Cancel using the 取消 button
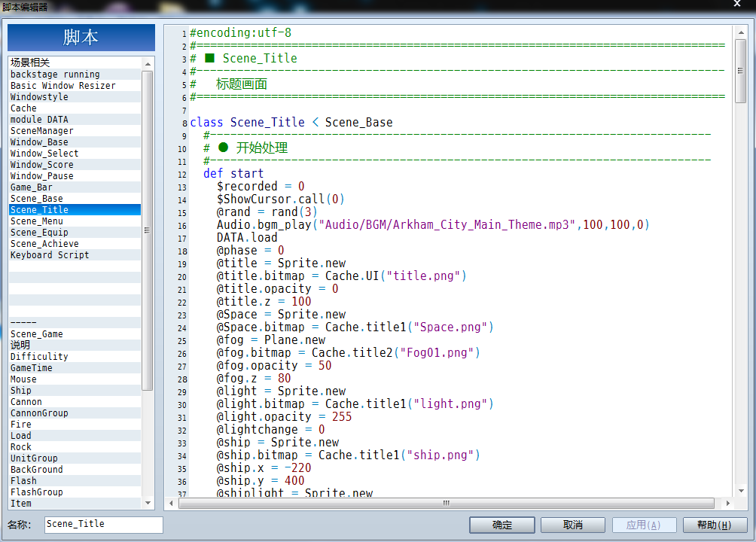Image resolution: width=756 pixels, height=542 pixels. tap(573, 525)
